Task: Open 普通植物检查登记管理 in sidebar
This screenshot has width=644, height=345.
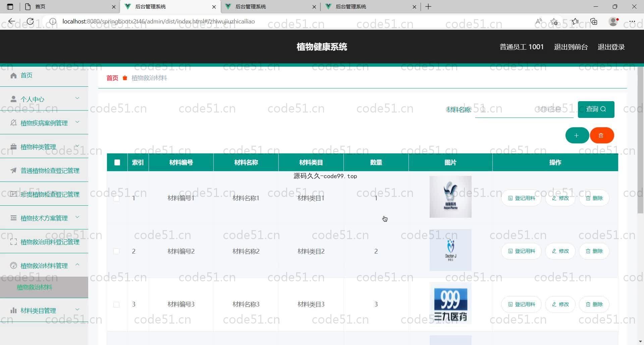Action: [44, 170]
